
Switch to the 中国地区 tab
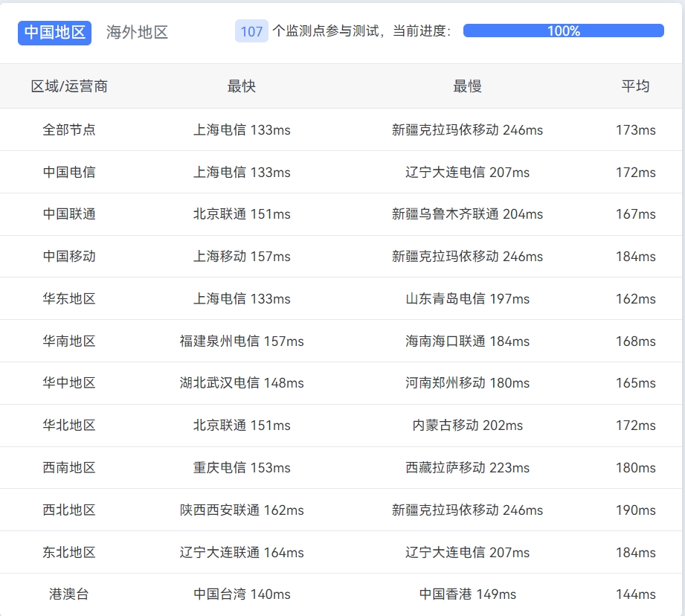(54, 32)
